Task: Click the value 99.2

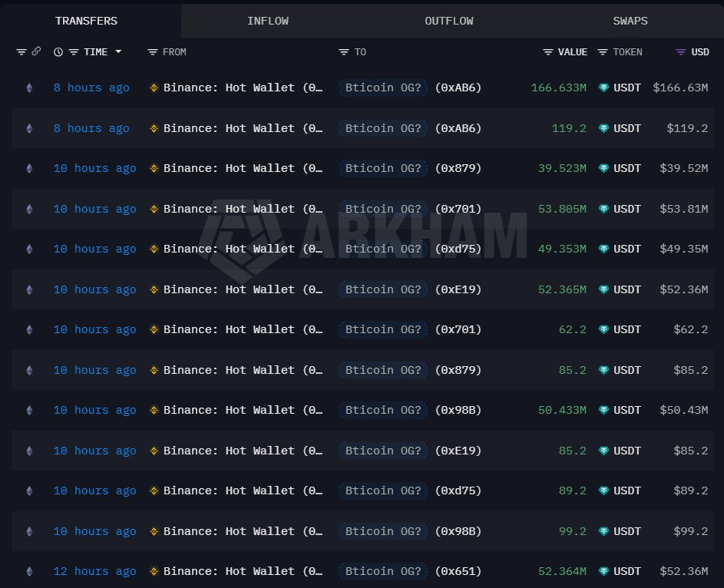Action: [573, 531]
